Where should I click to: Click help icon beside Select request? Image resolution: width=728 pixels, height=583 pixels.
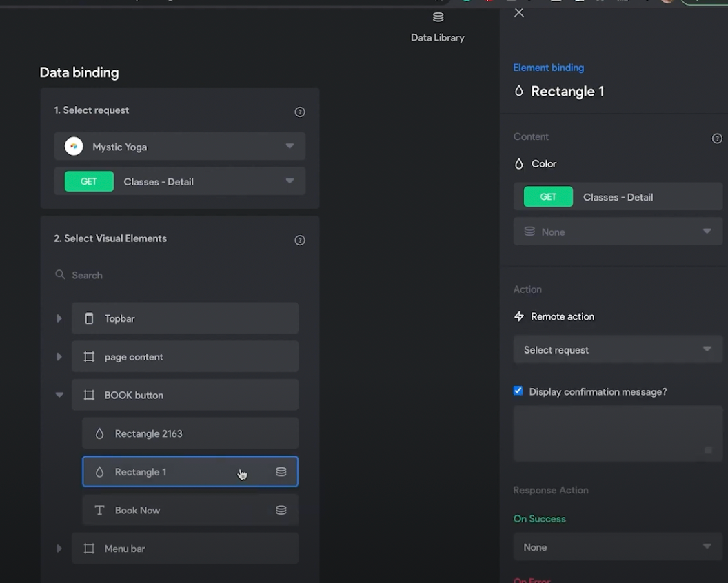(300, 112)
